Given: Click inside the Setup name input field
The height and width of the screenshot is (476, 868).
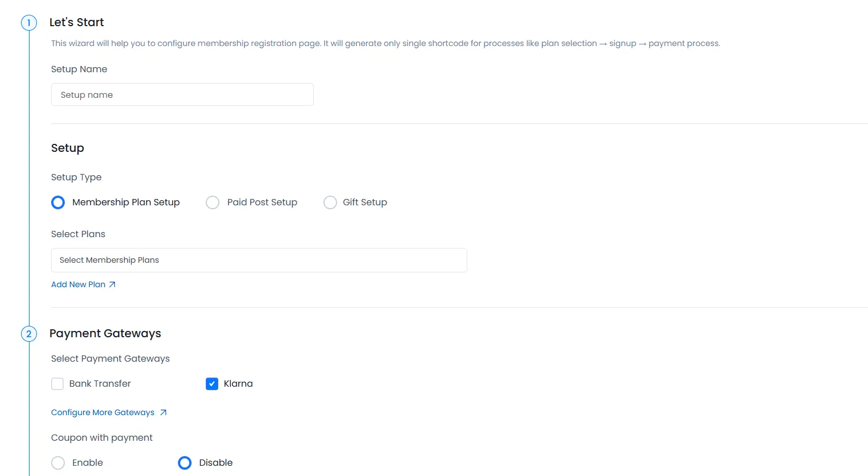Looking at the screenshot, I should (x=182, y=94).
